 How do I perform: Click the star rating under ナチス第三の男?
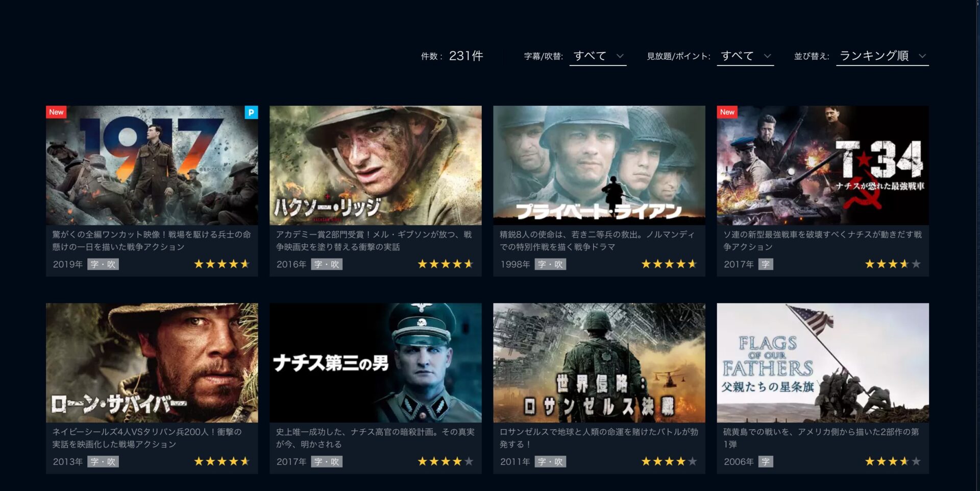(x=446, y=461)
